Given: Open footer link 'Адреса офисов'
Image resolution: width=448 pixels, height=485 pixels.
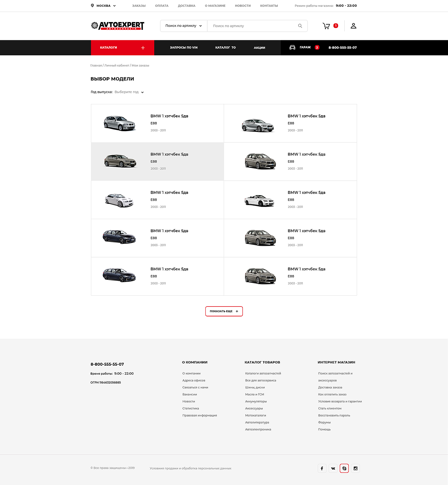Looking at the screenshot, I should [194, 380].
